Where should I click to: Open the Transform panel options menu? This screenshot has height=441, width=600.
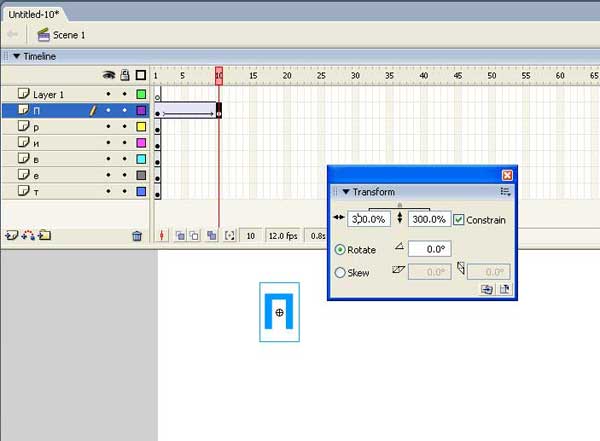(505, 192)
